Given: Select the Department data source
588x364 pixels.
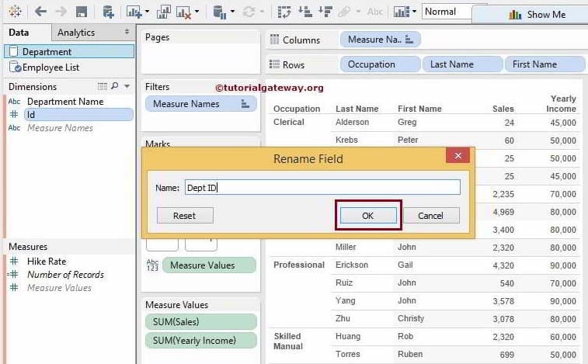Looking at the screenshot, I should (x=69, y=51).
